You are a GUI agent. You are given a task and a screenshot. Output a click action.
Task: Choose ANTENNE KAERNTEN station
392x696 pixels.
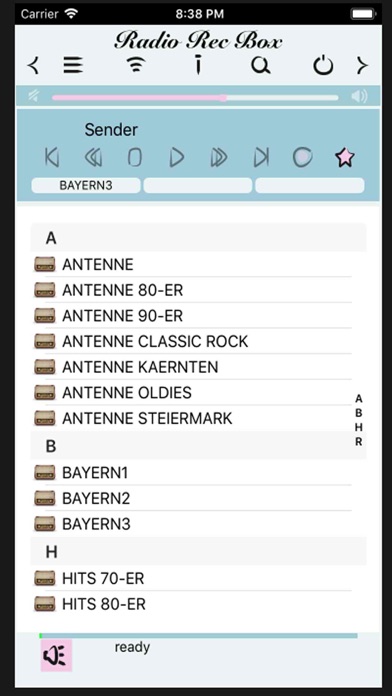tap(198, 367)
